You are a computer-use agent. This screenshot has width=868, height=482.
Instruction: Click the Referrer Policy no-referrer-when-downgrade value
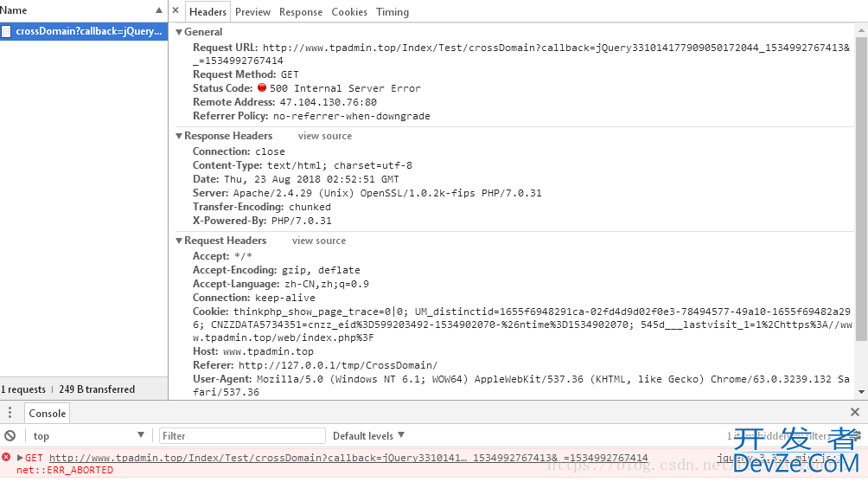(352, 116)
